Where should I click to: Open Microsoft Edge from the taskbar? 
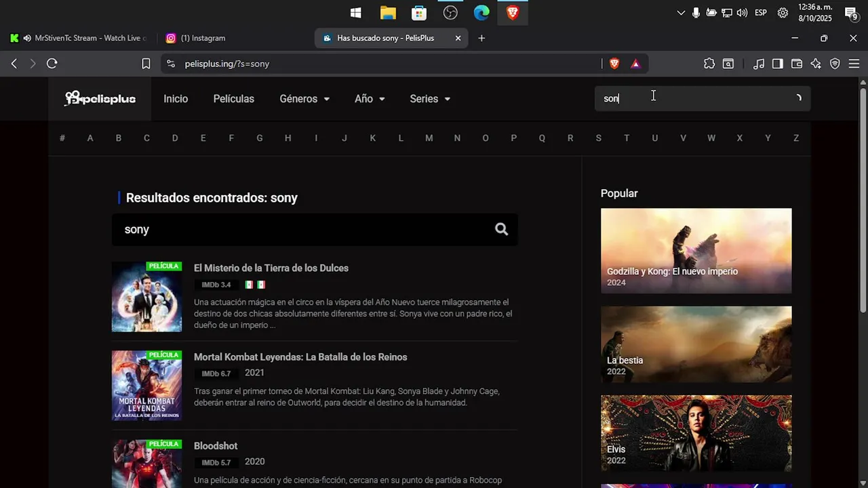click(481, 12)
